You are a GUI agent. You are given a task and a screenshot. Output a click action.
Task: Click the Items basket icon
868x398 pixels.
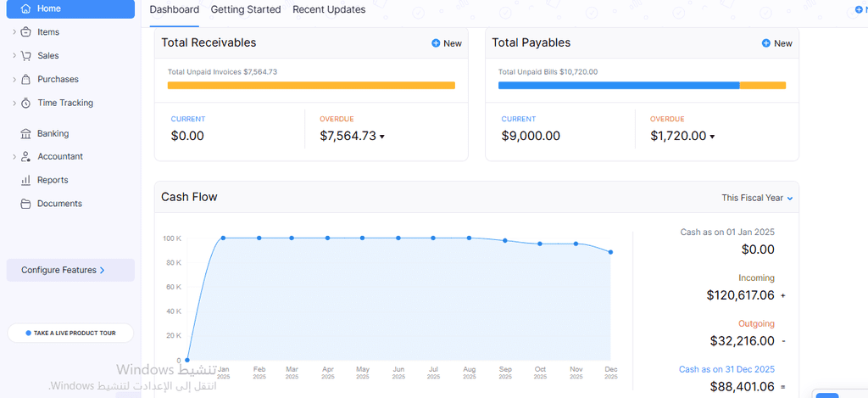tap(25, 32)
